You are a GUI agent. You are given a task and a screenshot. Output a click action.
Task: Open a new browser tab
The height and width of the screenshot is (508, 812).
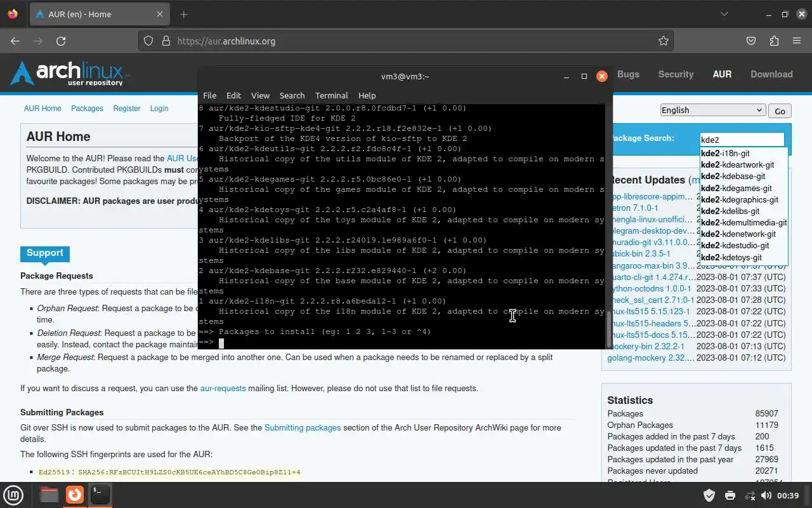pos(184,14)
